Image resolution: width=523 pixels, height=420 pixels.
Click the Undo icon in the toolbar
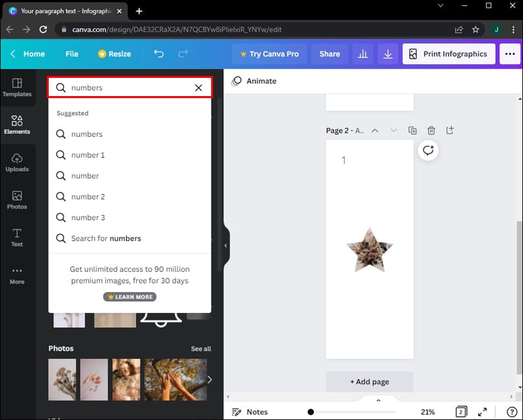point(159,54)
